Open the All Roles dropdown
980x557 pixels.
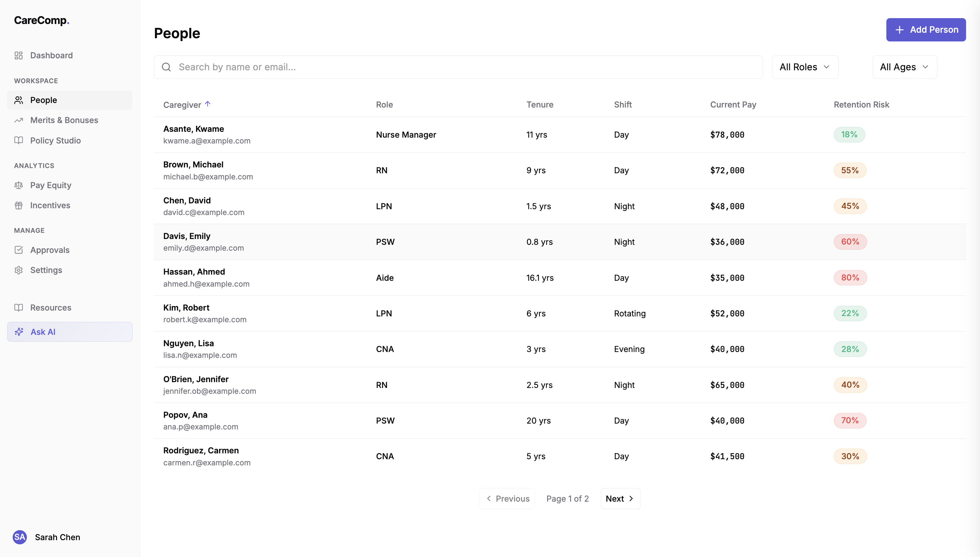[805, 67]
